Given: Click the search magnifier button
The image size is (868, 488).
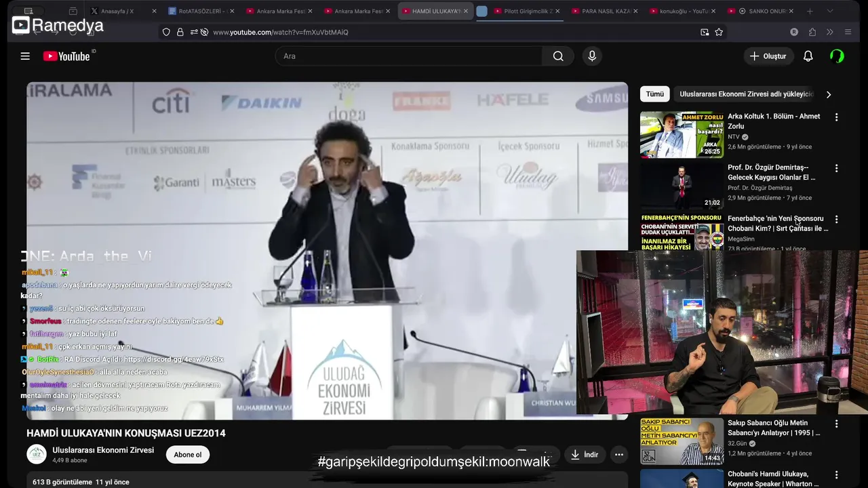Looking at the screenshot, I should [x=558, y=56].
